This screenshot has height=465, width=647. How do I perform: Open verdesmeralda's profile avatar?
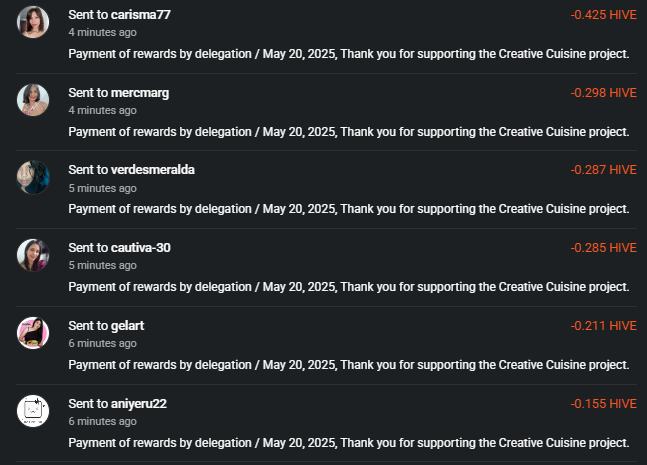33,177
